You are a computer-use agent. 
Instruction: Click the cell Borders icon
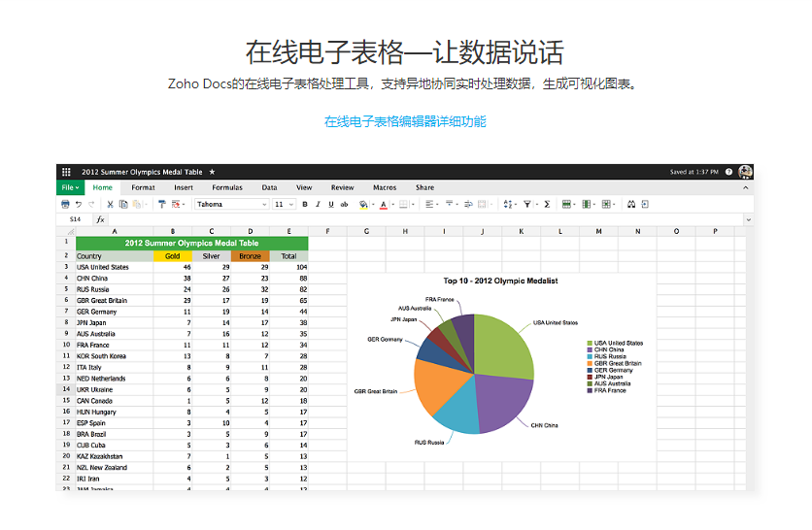point(404,205)
